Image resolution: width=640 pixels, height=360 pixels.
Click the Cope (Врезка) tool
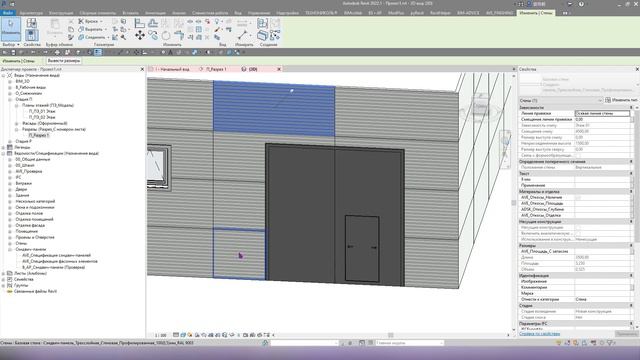90,21
